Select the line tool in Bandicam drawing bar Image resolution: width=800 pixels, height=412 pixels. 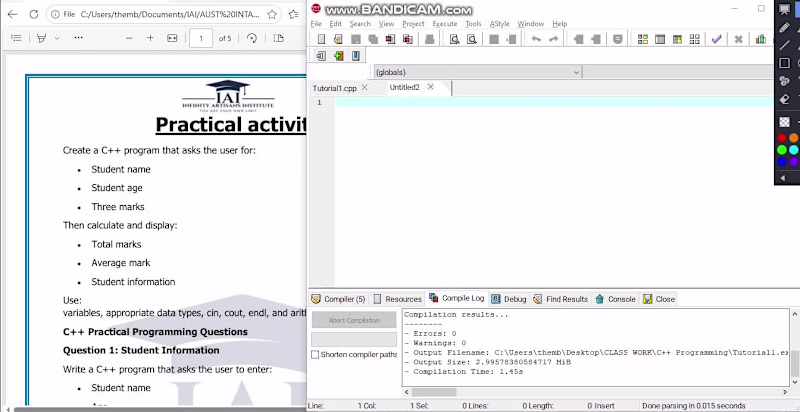(x=785, y=45)
